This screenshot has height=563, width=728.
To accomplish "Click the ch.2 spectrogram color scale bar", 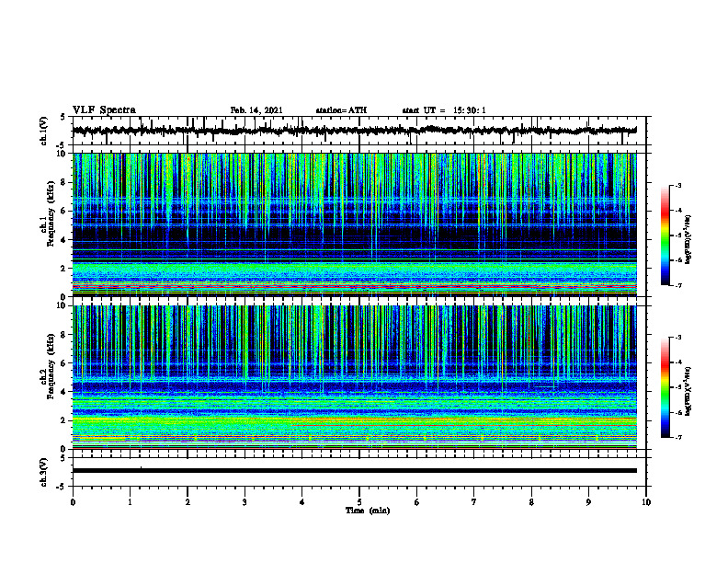I will click(665, 387).
